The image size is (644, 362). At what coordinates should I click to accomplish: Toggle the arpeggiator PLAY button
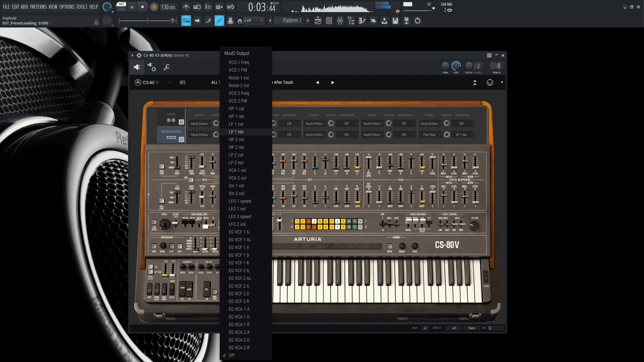[171, 246]
